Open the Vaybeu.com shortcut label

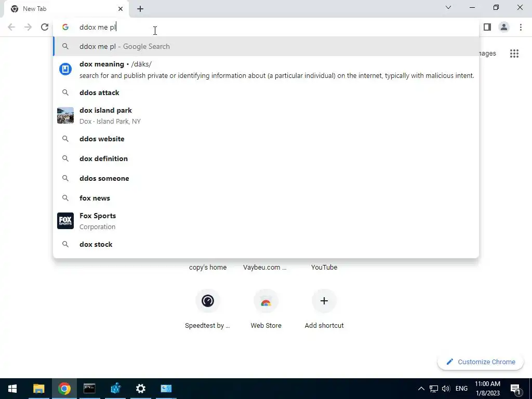pos(264,268)
